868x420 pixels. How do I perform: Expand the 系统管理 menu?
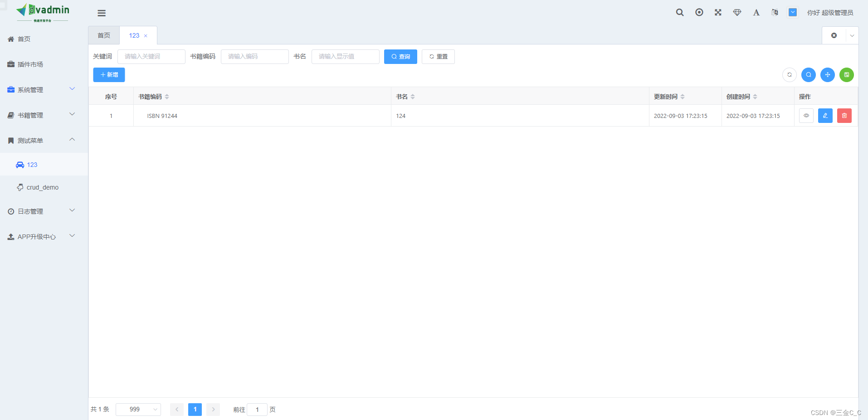(44, 90)
